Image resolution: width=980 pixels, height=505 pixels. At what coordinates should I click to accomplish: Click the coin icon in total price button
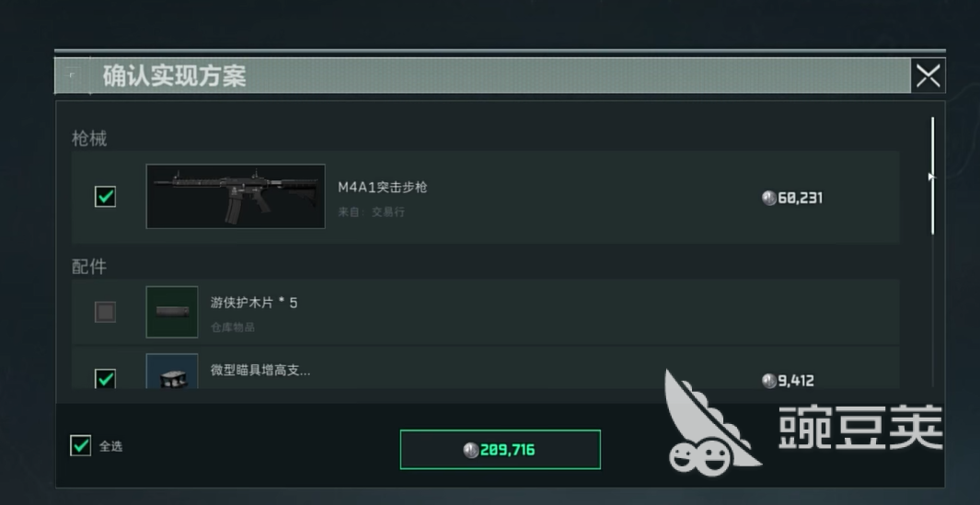(x=471, y=450)
